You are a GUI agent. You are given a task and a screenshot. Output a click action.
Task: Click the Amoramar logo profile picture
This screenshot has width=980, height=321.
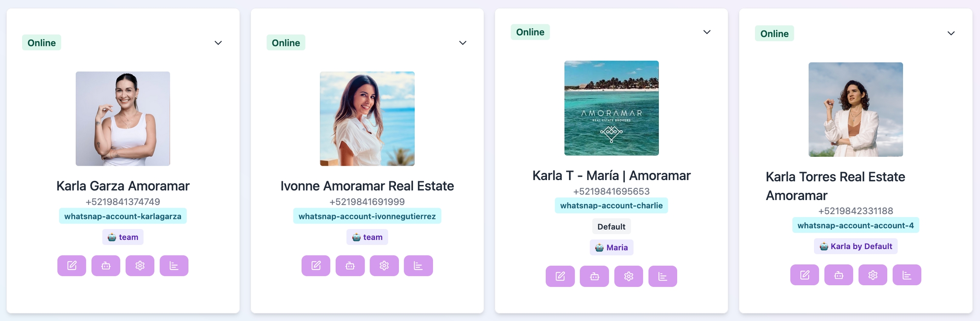611,108
